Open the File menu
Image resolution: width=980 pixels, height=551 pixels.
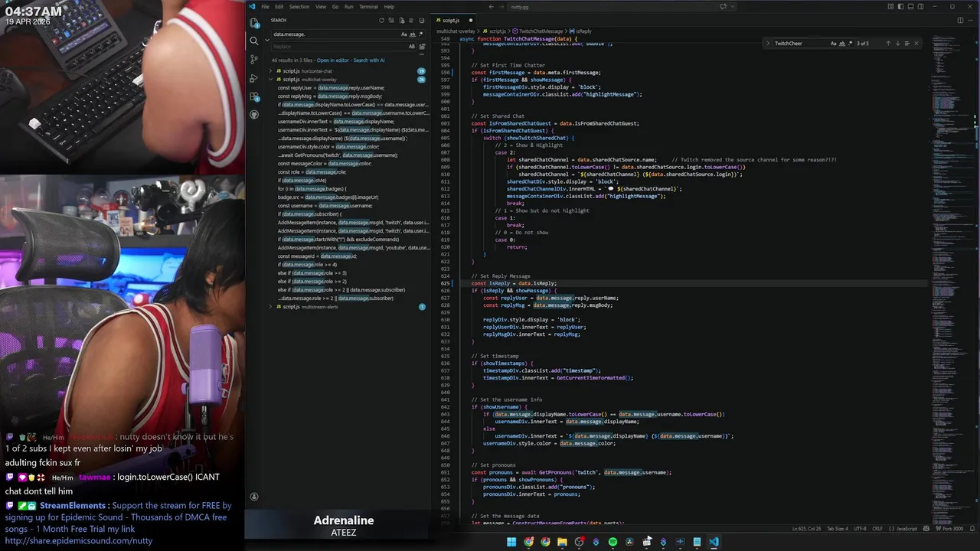tap(266, 7)
